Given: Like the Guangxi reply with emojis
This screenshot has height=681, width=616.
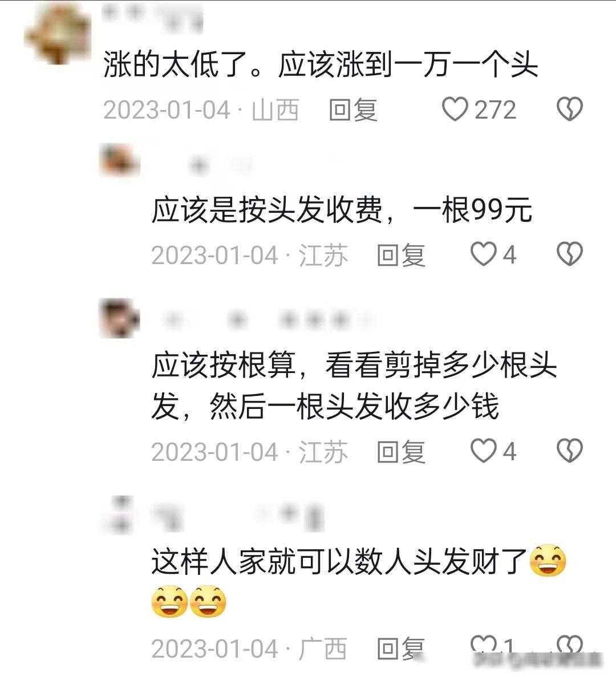Looking at the screenshot, I should coord(484,646).
